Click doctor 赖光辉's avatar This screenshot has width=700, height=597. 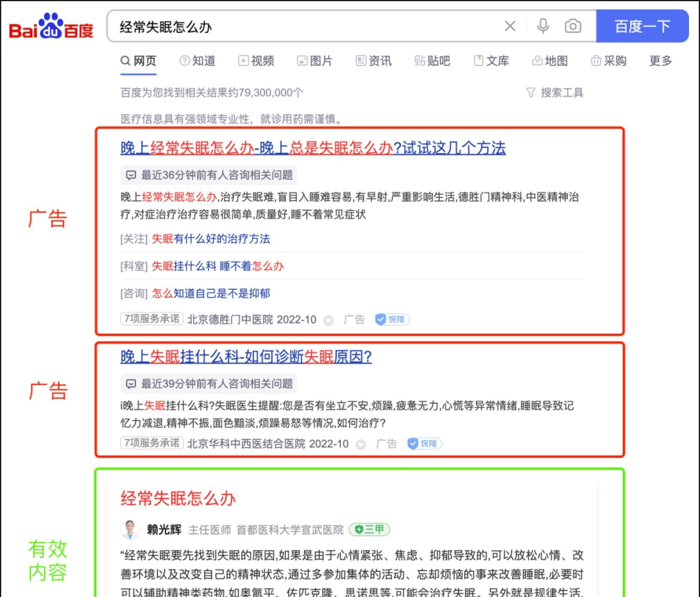point(130,530)
